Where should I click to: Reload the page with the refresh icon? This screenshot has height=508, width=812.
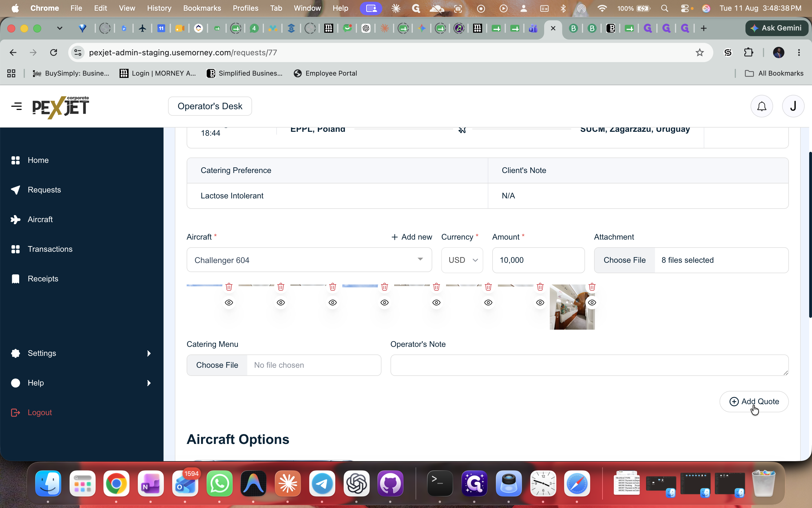click(x=53, y=52)
